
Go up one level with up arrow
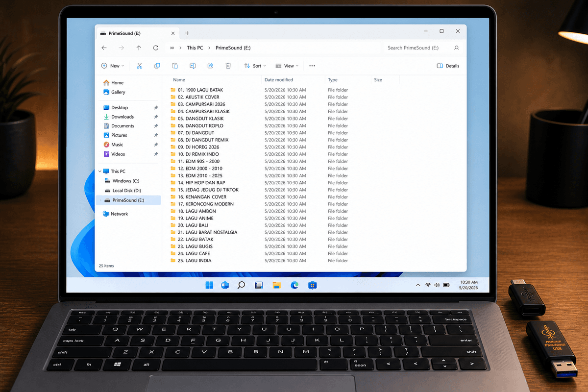[x=139, y=48]
